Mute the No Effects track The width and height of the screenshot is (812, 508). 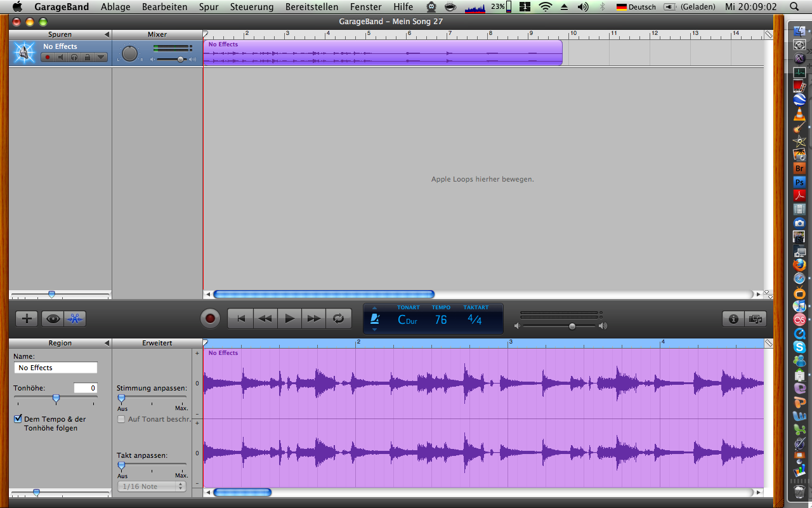pyautogui.click(x=61, y=57)
